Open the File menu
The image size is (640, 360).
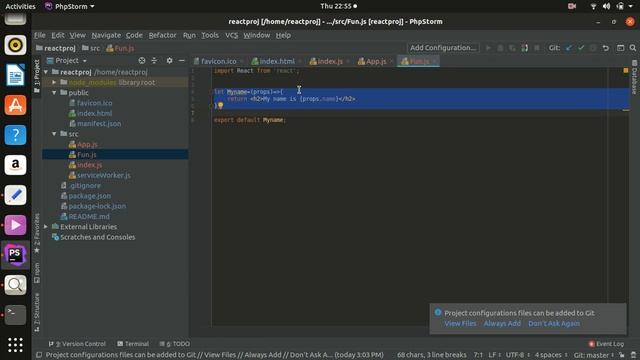(40, 35)
